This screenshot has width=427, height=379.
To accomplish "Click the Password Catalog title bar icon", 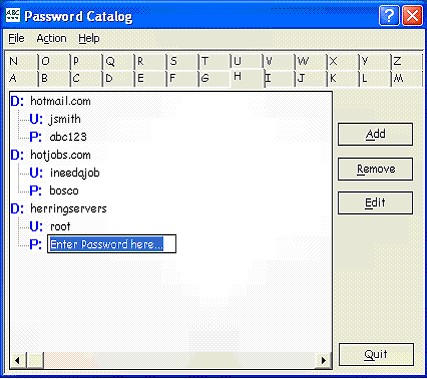I will click(13, 16).
